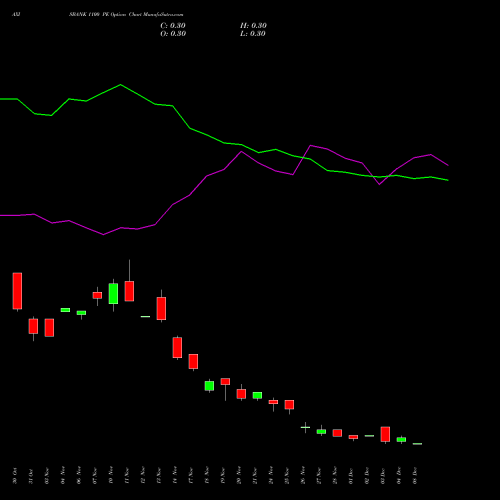Click the open value O: 0.30

click(173, 34)
